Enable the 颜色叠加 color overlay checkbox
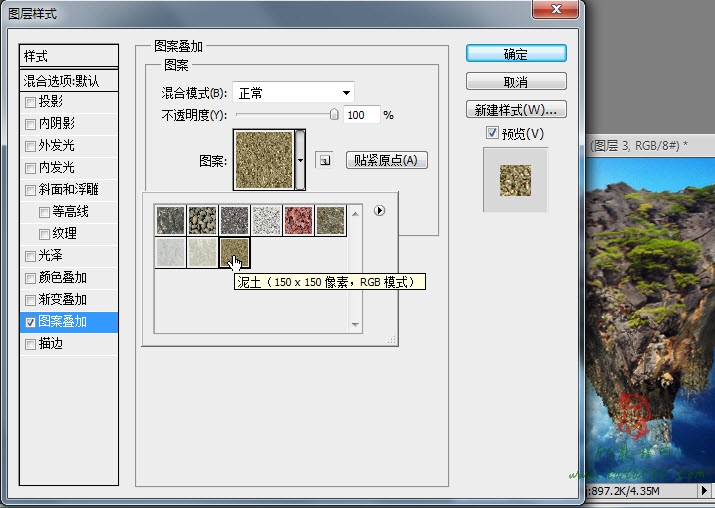Viewport: 715px width, 508px height. [30, 278]
